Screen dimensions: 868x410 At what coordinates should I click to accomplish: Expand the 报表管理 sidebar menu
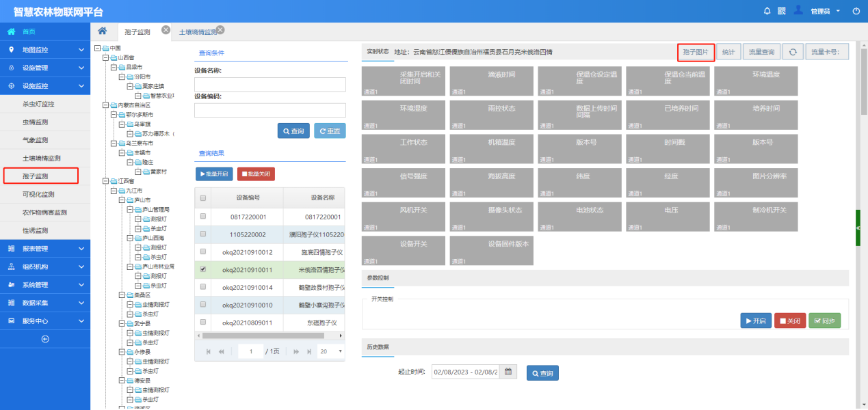[45, 249]
